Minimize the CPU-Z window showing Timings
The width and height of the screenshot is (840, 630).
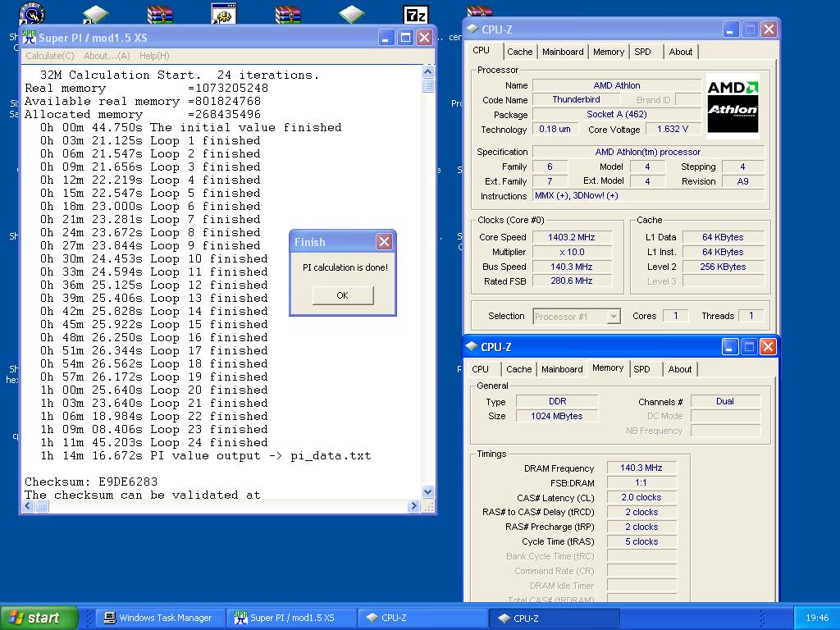(x=729, y=347)
